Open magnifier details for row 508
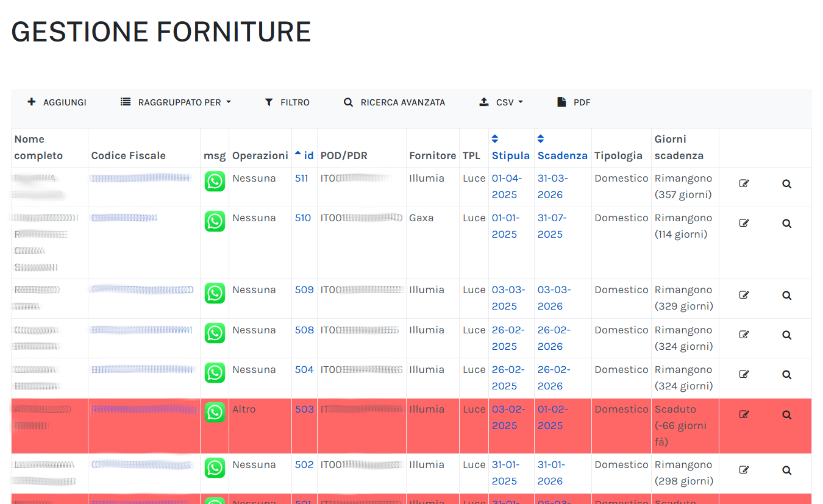 pyautogui.click(x=787, y=335)
